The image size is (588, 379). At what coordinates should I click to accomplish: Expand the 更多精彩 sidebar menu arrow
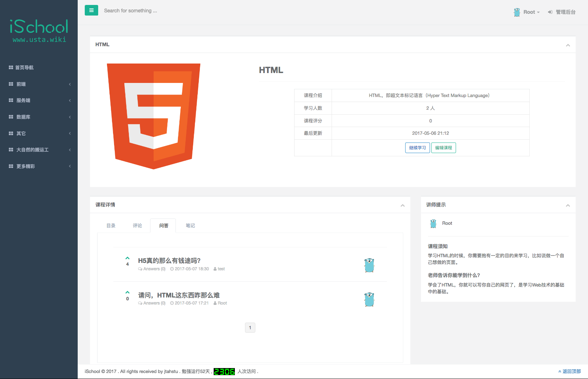[x=70, y=166]
